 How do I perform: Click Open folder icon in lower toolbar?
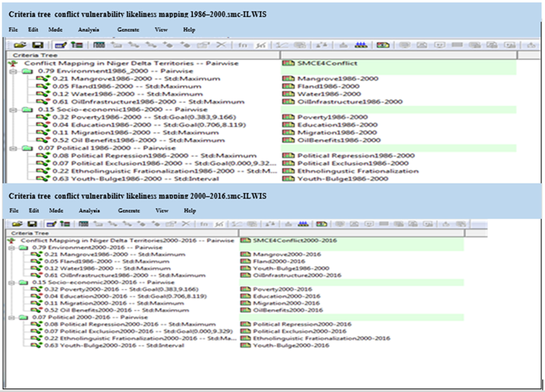pos(17,224)
